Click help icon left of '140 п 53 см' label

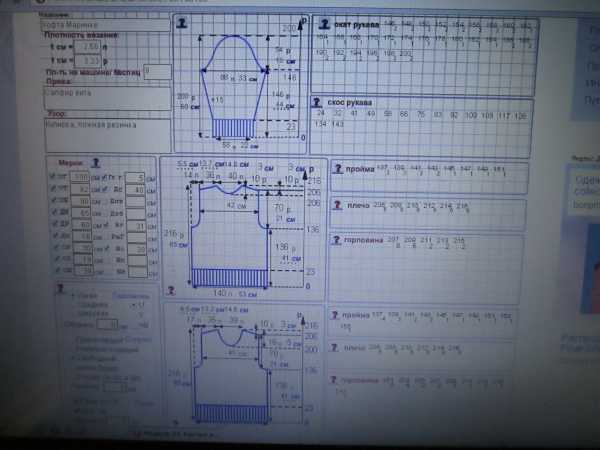coord(171,291)
